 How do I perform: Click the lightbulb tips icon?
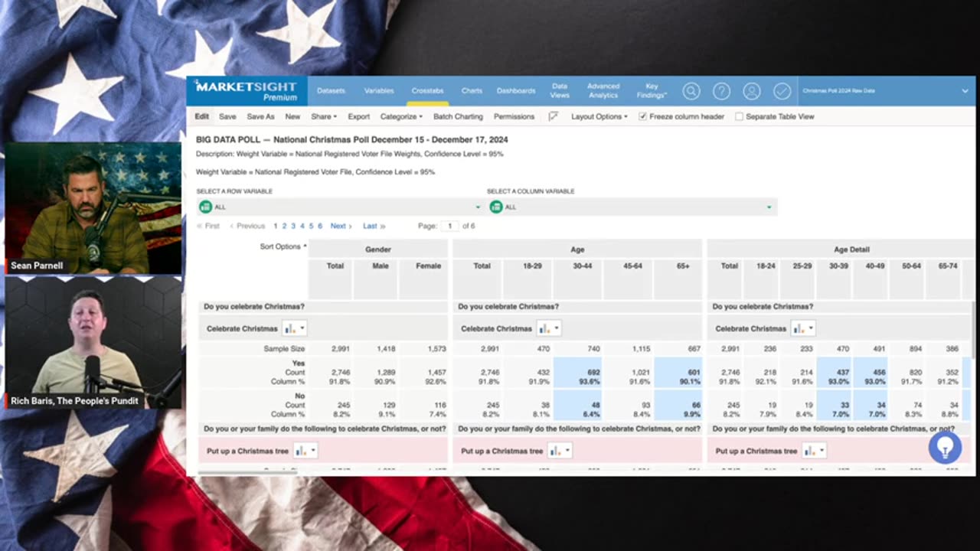(x=945, y=447)
